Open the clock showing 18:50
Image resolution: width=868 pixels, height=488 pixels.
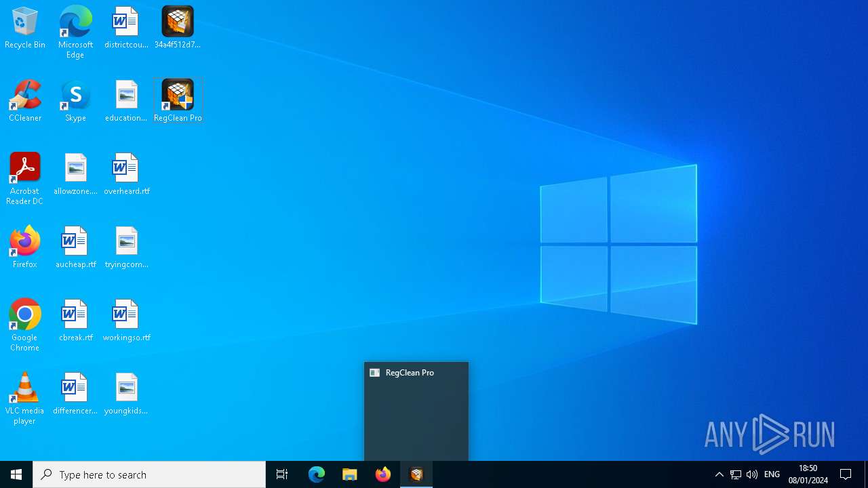coord(808,474)
